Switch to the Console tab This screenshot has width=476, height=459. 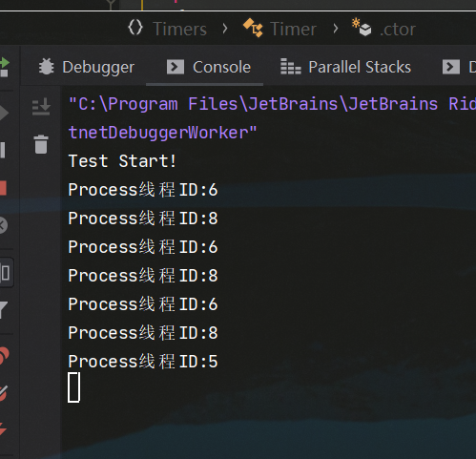tap(209, 67)
